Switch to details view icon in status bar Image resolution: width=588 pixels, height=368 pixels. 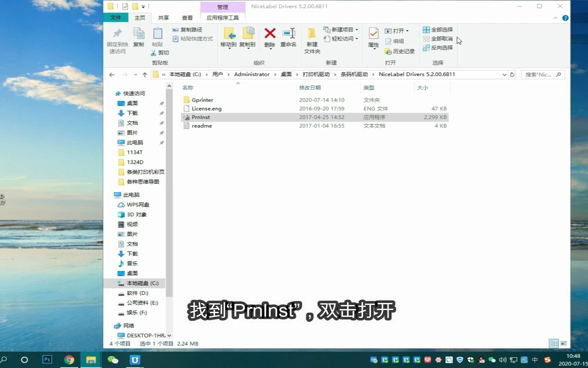click(554, 343)
